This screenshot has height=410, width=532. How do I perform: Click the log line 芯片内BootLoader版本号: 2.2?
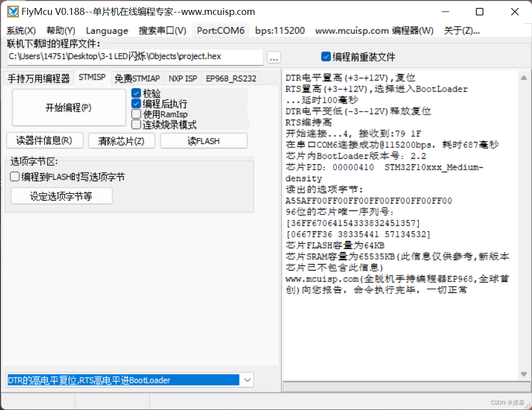pyautogui.click(x=355, y=156)
